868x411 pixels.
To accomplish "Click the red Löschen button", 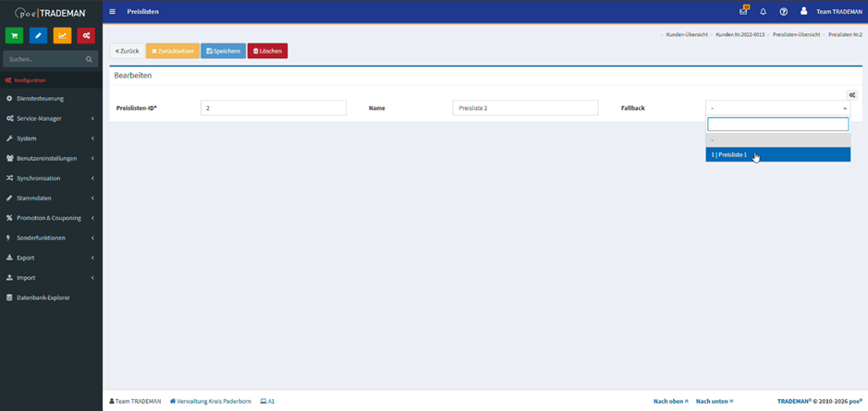I will tap(267, 51).
